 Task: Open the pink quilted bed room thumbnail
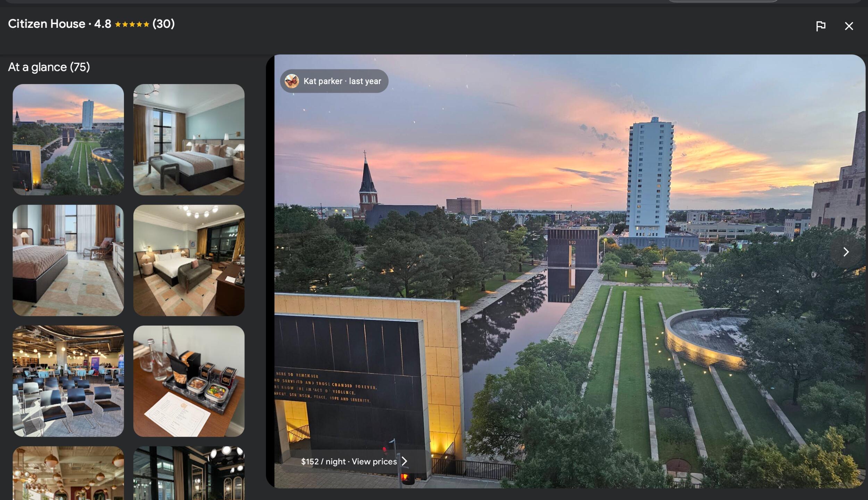pos(68,260)
